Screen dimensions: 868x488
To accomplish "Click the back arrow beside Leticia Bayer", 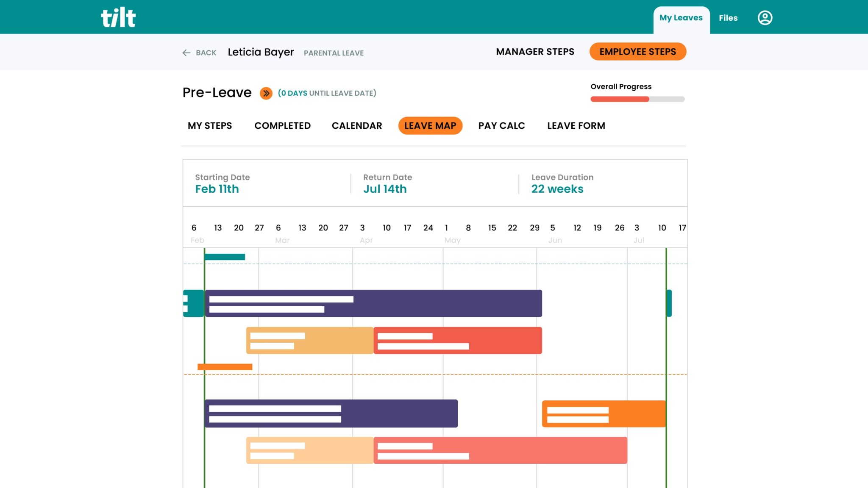I will pyautogui.click(x=186, y=53).
